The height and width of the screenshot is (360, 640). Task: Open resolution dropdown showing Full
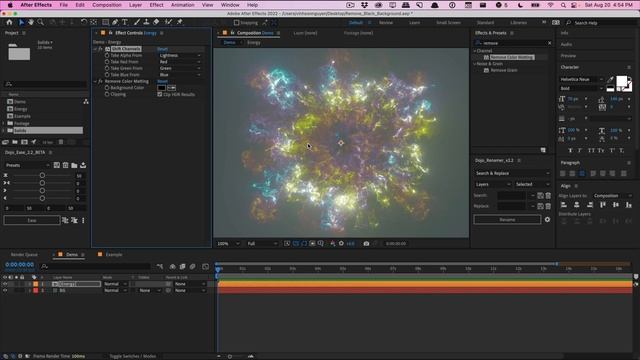(x=262, y=244)
